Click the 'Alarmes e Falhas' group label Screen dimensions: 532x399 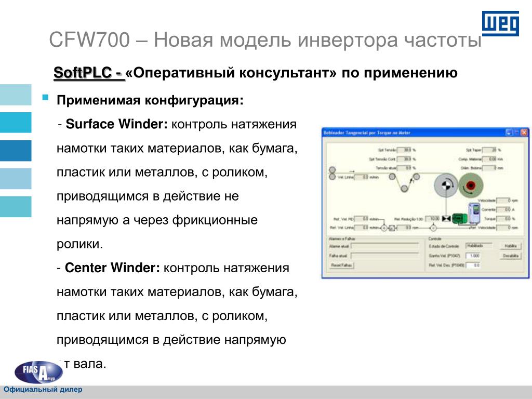click(x=341, y=238)
